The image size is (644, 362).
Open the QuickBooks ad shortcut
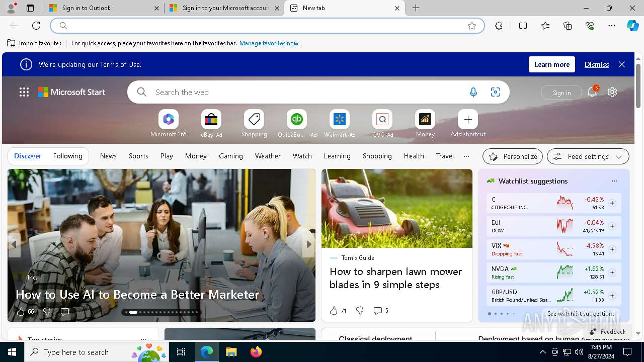tap(297, 124)
